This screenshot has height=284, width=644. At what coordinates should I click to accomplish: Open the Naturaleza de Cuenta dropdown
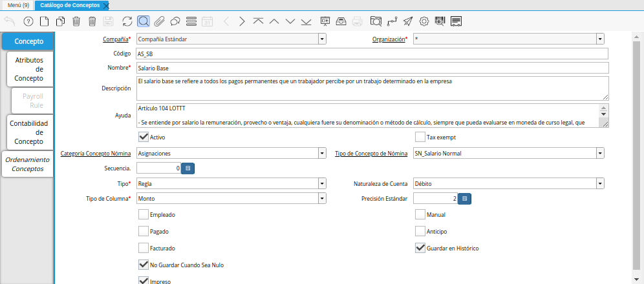[600, 183]
